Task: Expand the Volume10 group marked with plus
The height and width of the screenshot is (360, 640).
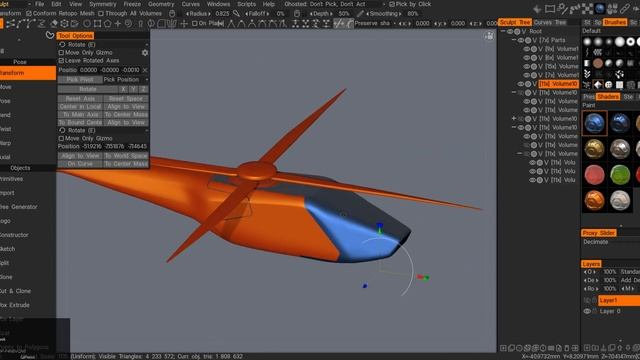Action: tap(514, 118)
